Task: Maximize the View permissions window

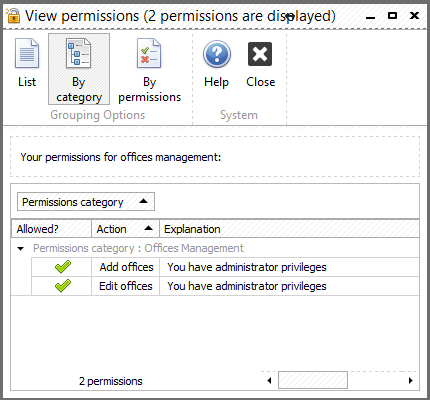Action: [x=392, y=15]
